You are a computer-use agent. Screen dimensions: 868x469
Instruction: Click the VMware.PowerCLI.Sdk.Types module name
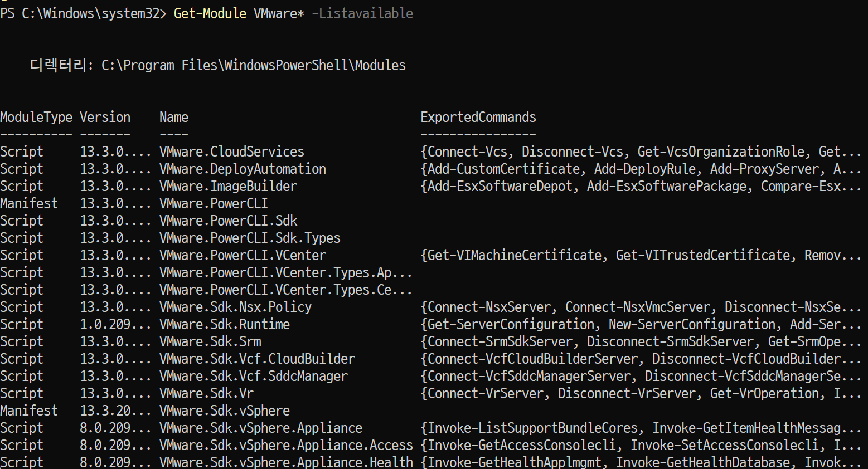pos(250,238)
